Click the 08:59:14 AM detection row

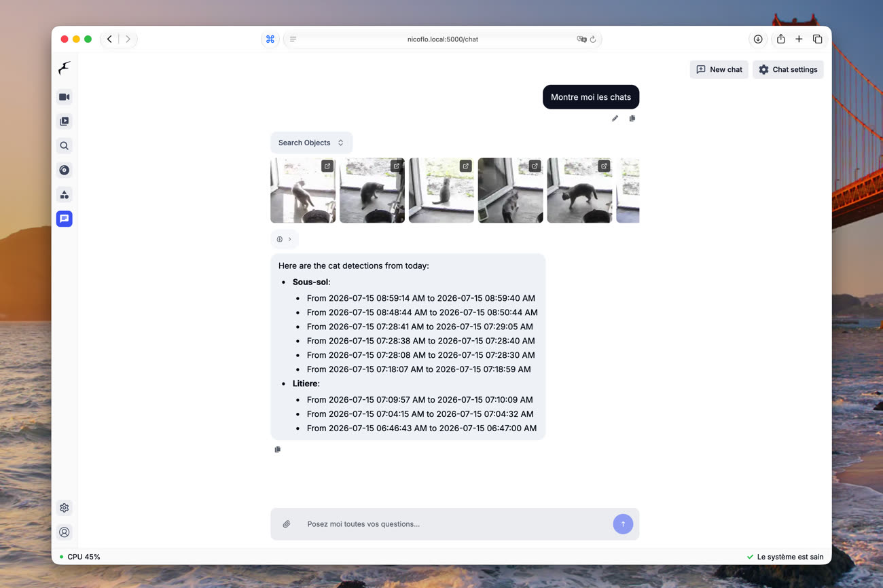click(421, 298)
